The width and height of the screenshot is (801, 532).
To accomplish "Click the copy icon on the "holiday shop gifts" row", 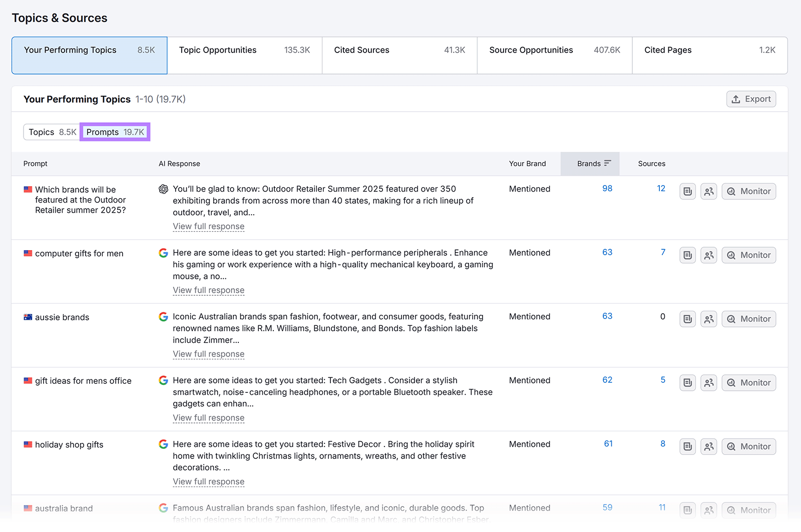I will point(687,446).
